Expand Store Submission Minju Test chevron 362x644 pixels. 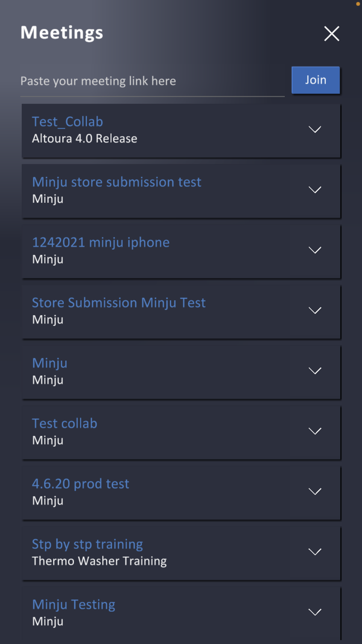(315, 310)
